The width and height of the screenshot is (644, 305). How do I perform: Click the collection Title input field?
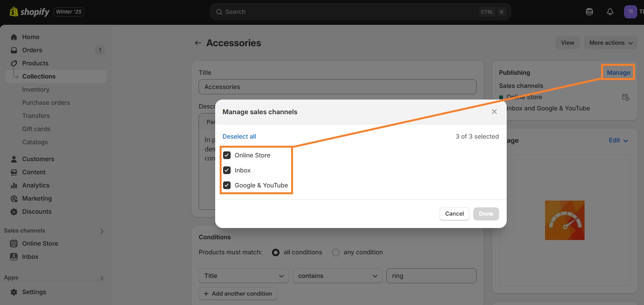337,87
